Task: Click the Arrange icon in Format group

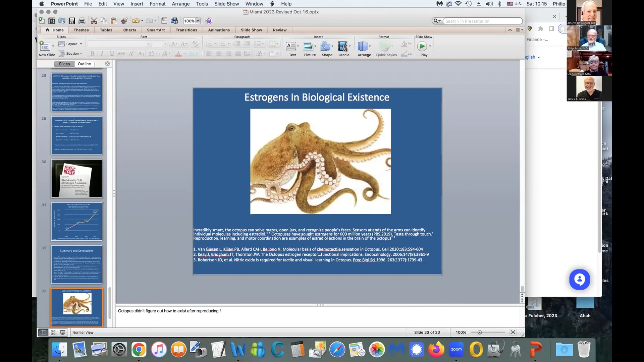Action: click(363, 46)
